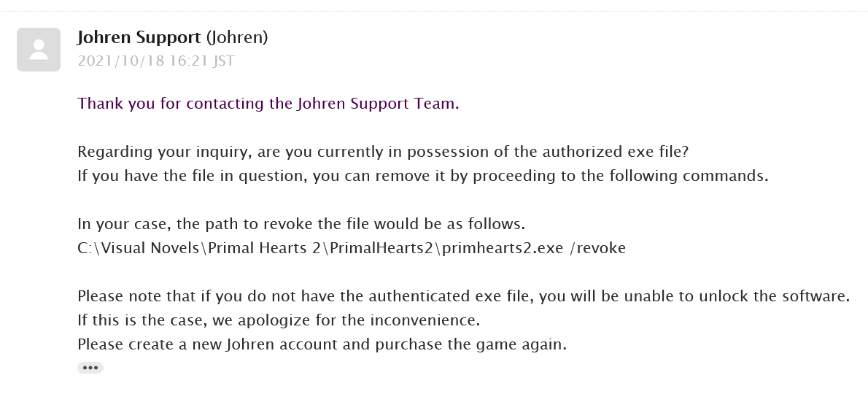This screenshot has height=394, width=868.
Task: Click the Johren Support avatar icon
Action: (39, 50)
